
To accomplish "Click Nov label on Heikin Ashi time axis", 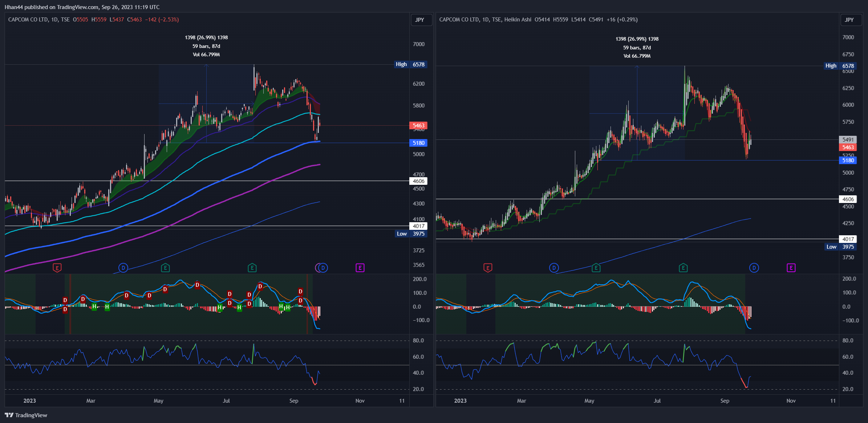I will pyautogui.click(x=791, y=401).
